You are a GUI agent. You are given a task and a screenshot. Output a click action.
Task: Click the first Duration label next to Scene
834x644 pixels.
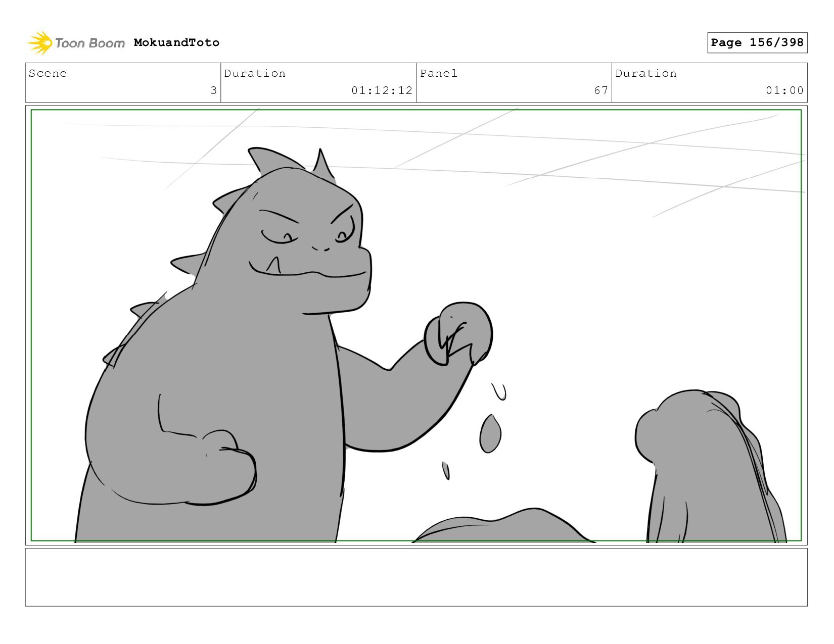[x=255, y=73]
